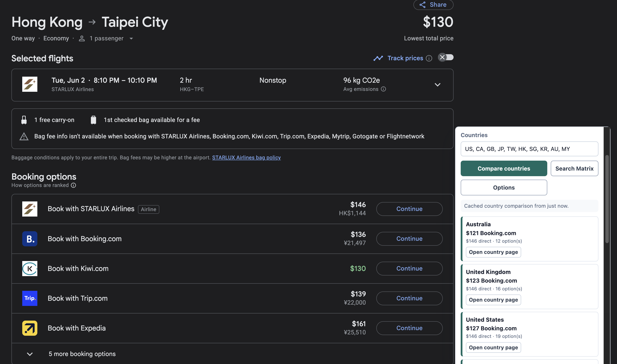Open How options are ranked info icon
The width and height of the screenshot is (617, 364).
point(73,185)
